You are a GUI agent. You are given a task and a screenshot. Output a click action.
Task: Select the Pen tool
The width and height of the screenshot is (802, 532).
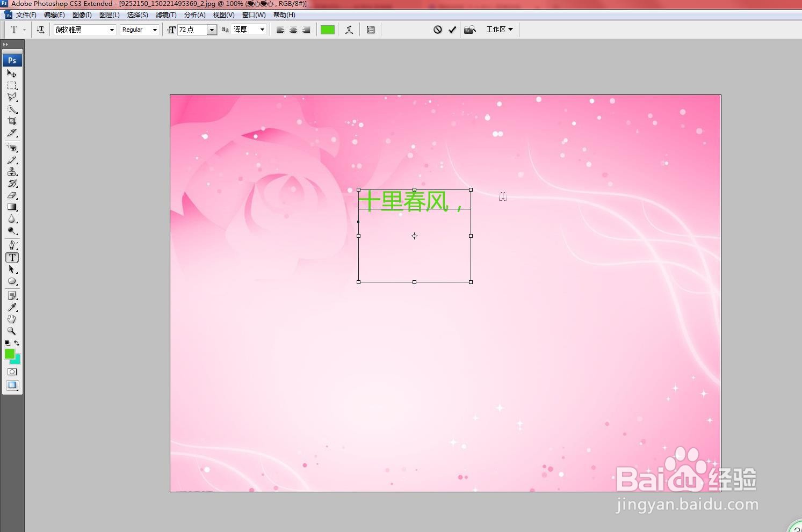tap(12, 245)
